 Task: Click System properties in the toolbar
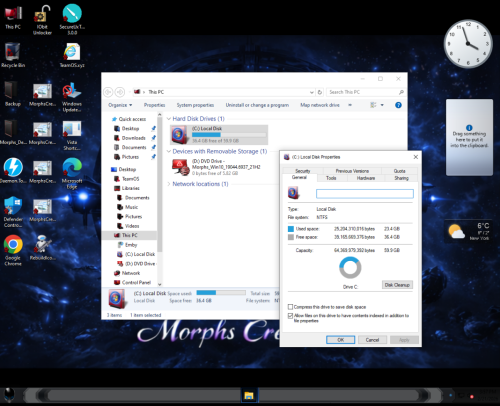tap(195, 105)
